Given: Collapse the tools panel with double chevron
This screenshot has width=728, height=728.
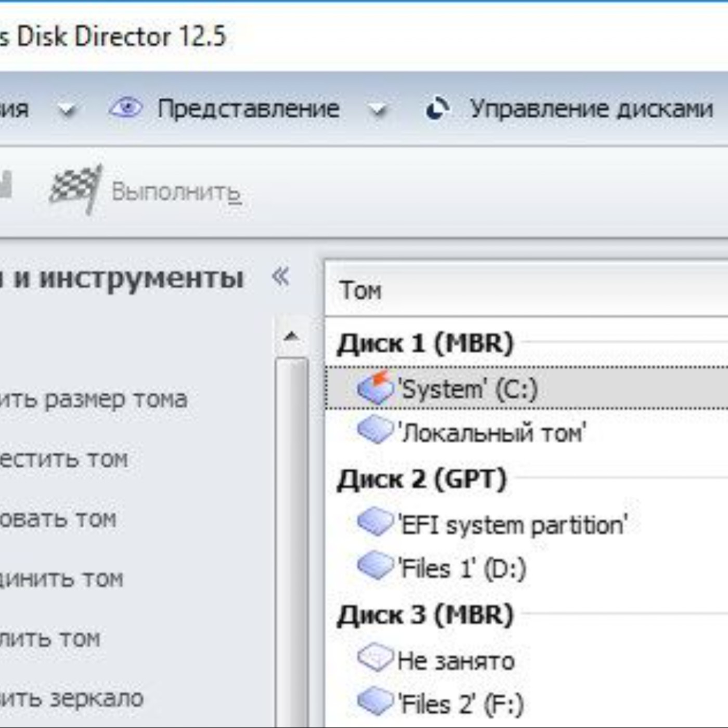Looking at the screenshot, I should [x=281, y=276].
